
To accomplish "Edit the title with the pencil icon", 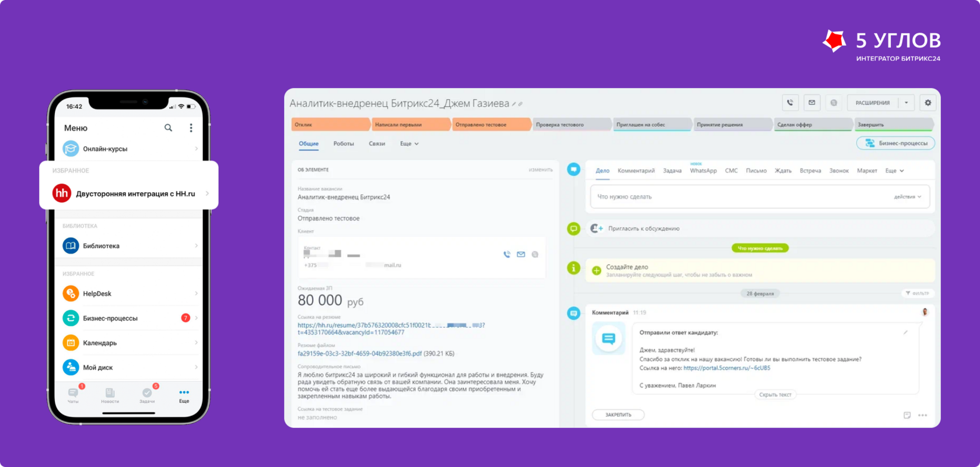I will pyautogui.click(x=514, y=104).
